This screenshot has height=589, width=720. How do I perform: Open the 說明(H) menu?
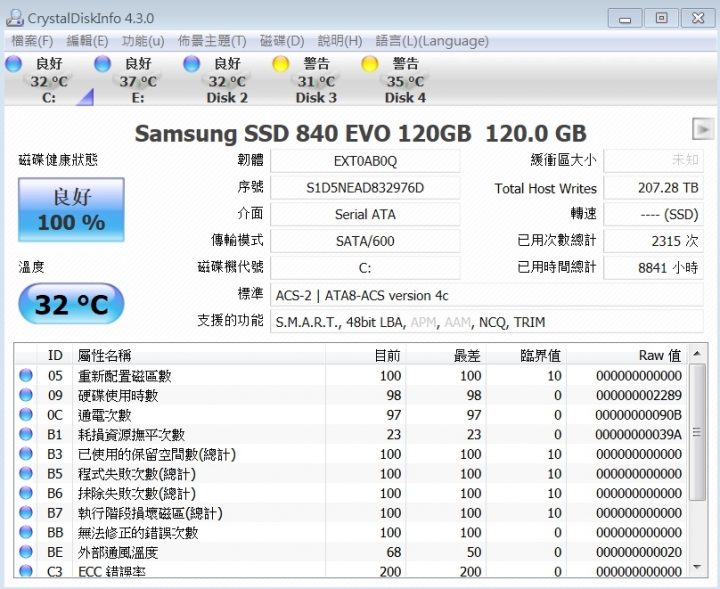[340, 41]
